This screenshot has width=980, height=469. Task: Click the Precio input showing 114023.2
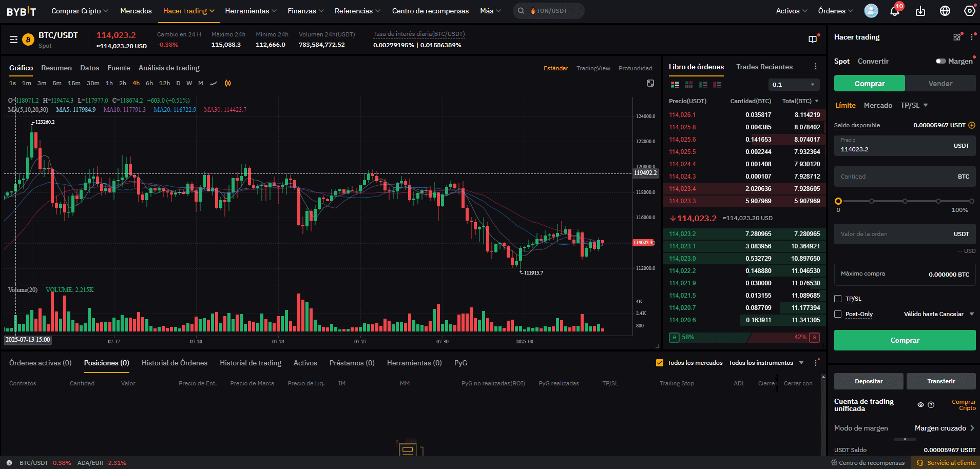(905, 146)
